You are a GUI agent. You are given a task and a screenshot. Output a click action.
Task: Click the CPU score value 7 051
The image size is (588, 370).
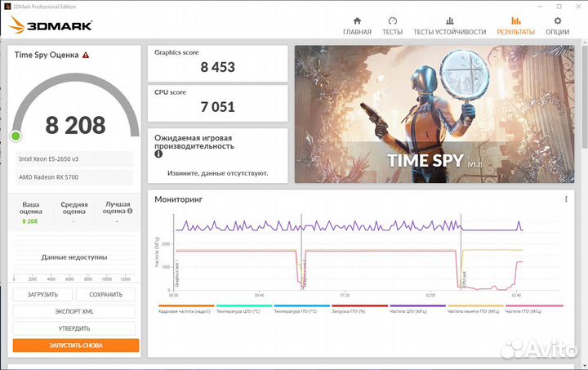pyautogui.click(x=217, y=107)
